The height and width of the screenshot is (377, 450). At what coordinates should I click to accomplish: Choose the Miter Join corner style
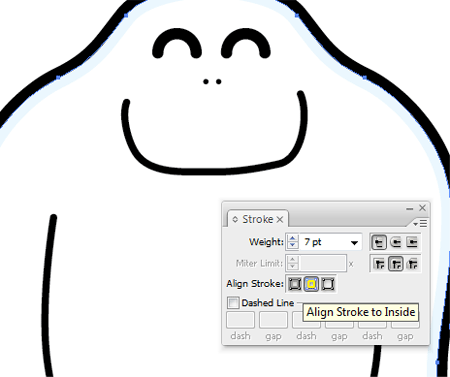[x=379, y=264]
